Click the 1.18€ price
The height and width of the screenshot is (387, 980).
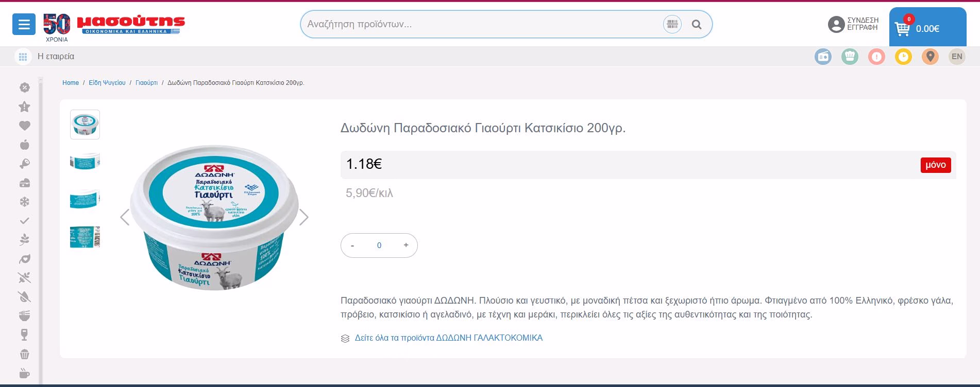[x=364, y=164]
